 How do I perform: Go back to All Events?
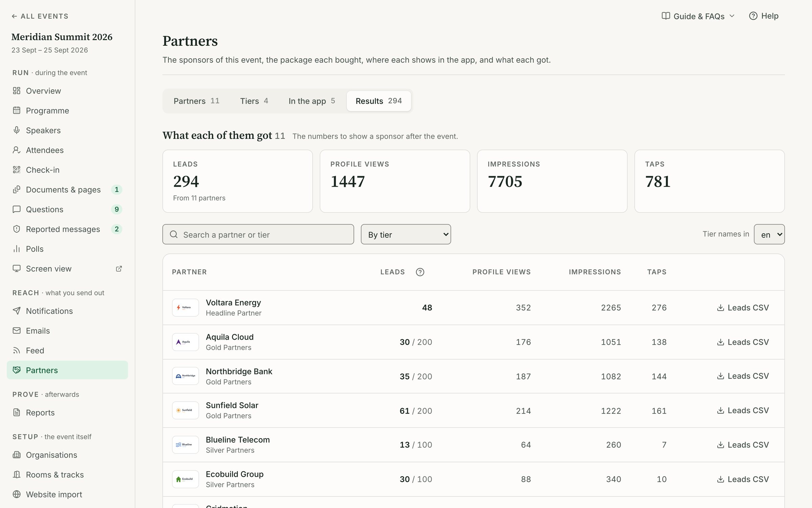[40, 16]
